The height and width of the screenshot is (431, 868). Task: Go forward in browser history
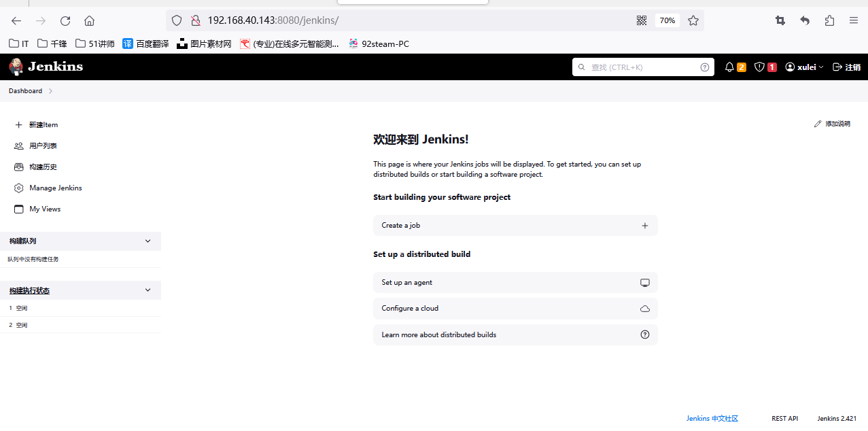[41, 20]
